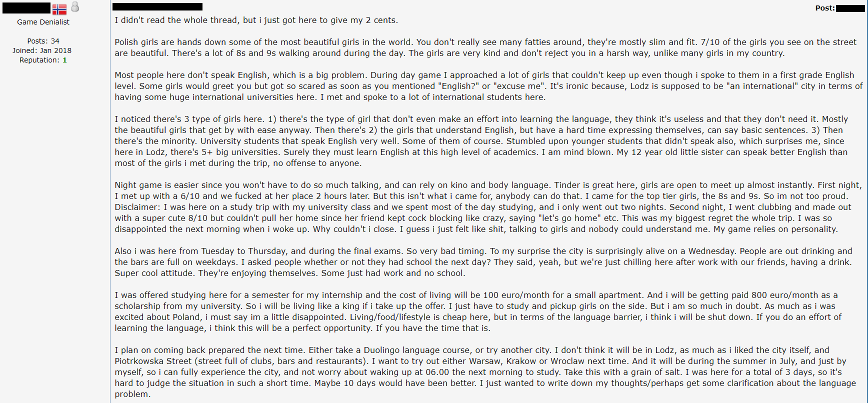
Task: Click the green reputation value
Action: 64,60
